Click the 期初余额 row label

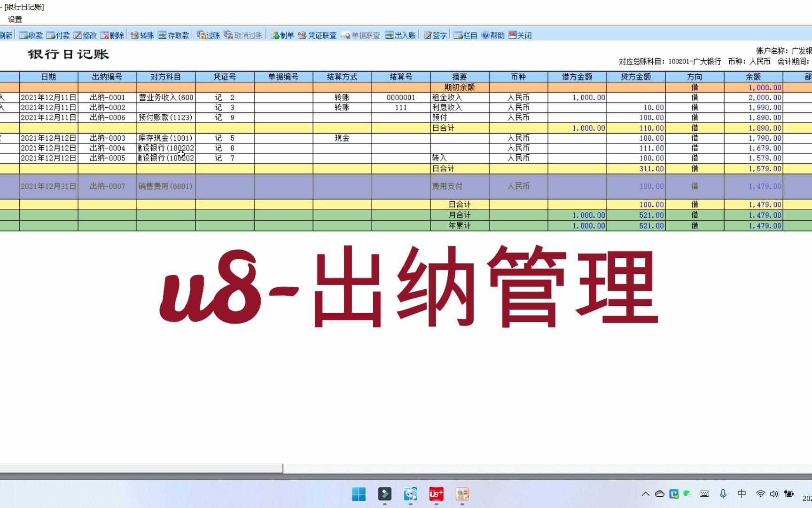[x=460, y=87]
